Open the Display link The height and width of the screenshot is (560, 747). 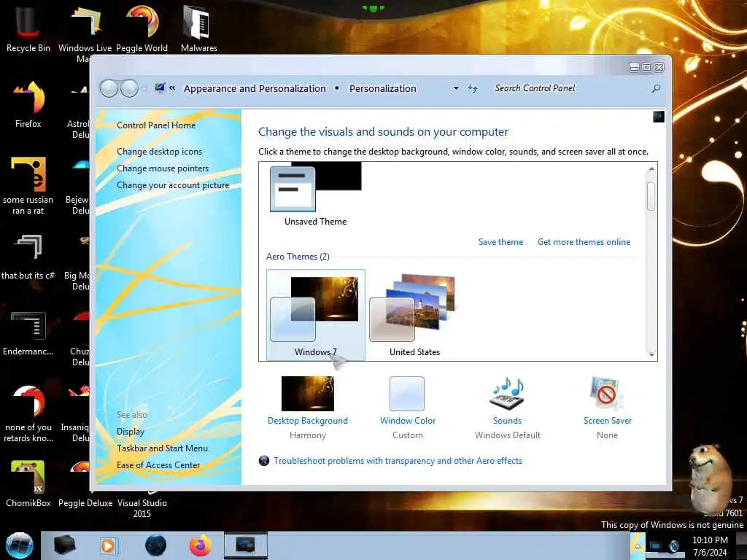(131, 432)
